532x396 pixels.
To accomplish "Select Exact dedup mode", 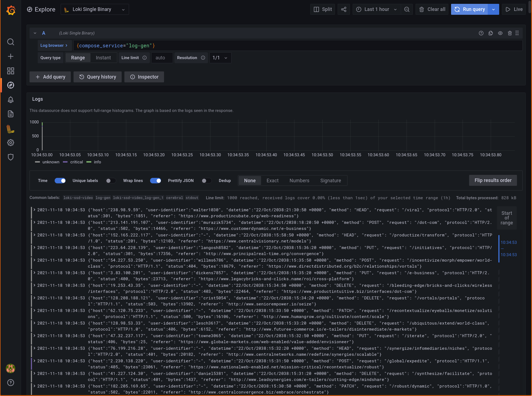I will pyautogui.click(x=272, y=181).
